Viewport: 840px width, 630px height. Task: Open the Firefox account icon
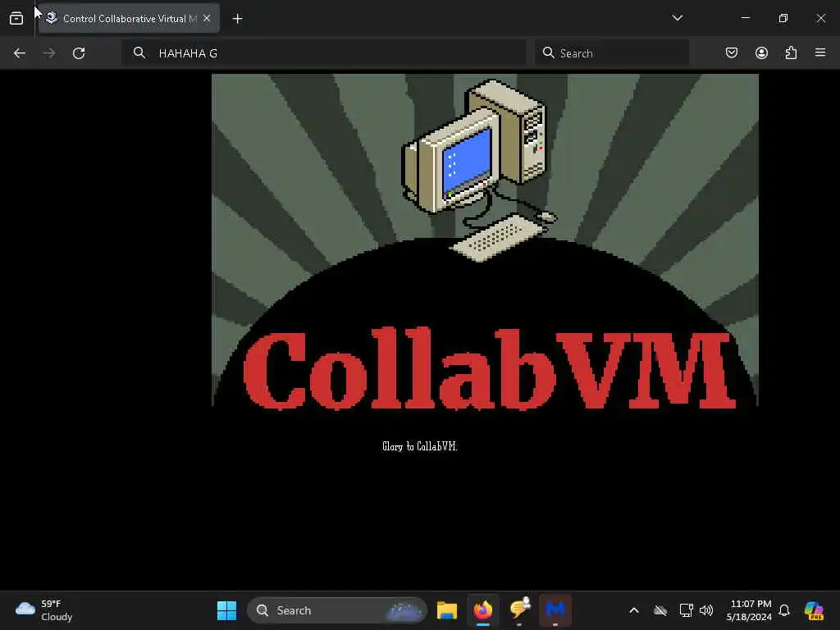pos(761,52)
